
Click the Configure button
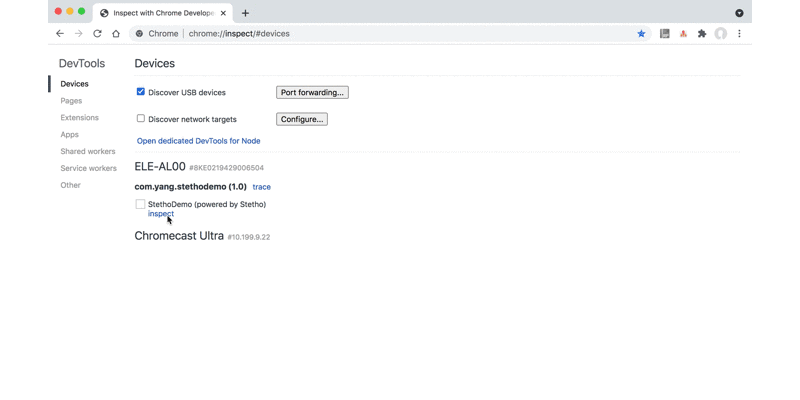(x=302, y=119)
